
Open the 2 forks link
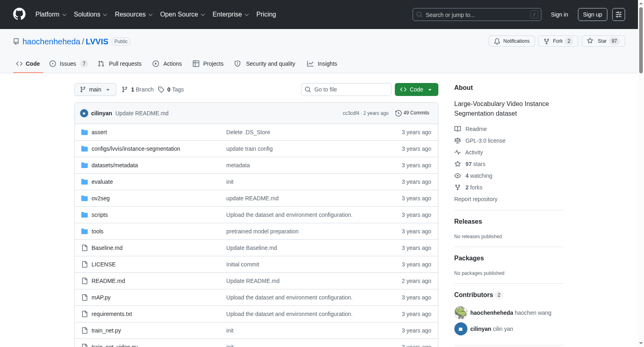click(x=474, y=187)
